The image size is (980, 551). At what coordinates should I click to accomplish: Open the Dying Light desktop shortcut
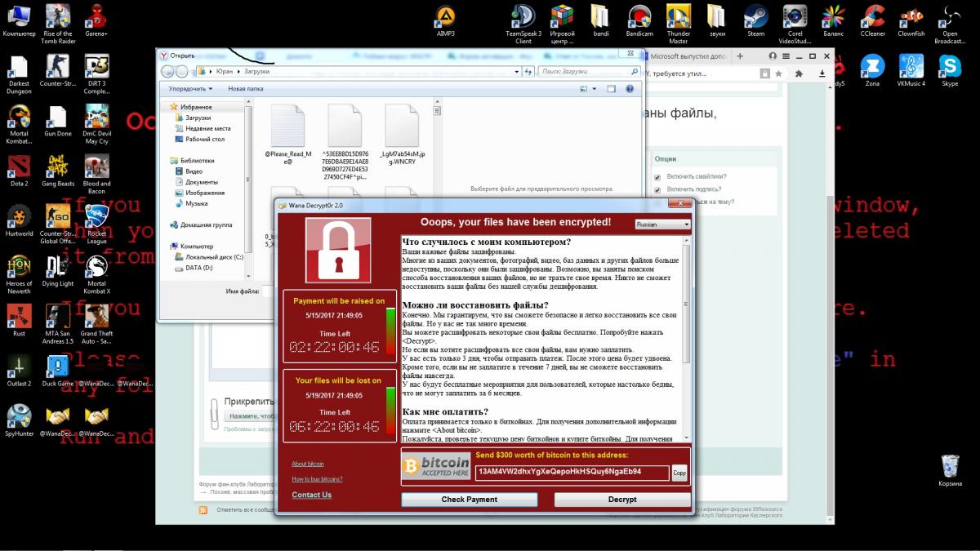point(58,270)
